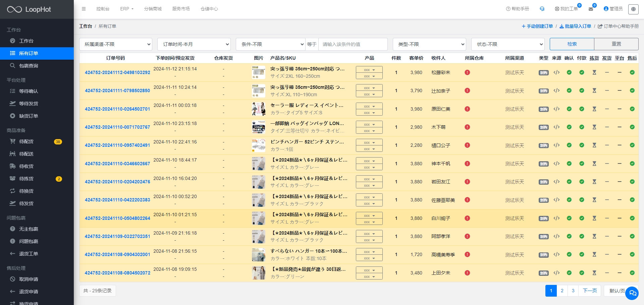644x305 pixels.
Task: Go to page 2 of orders
Action: [562, 291]
